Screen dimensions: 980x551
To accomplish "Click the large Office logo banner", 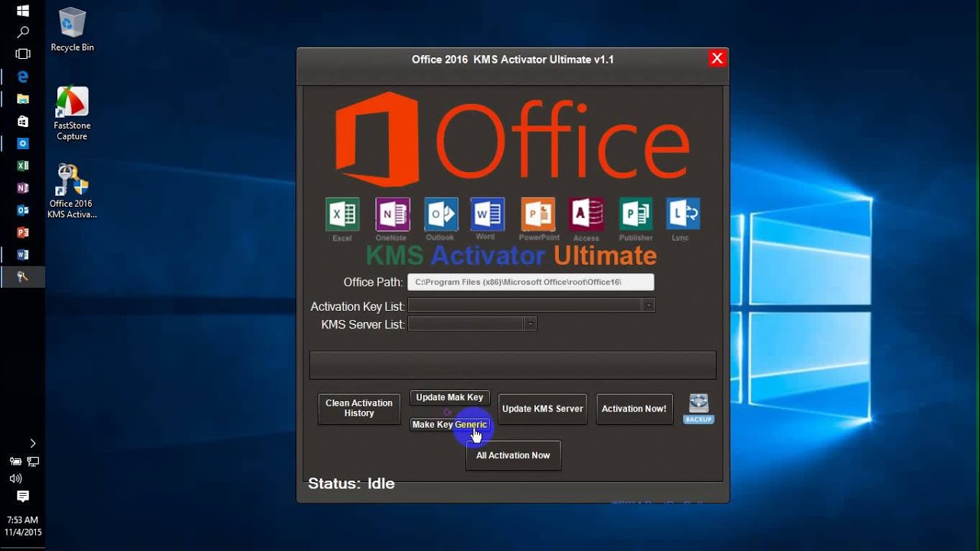I will 513,140.
